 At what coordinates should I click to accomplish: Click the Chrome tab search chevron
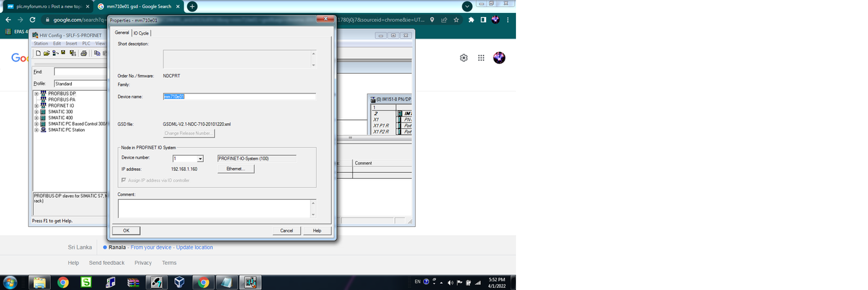467,6
